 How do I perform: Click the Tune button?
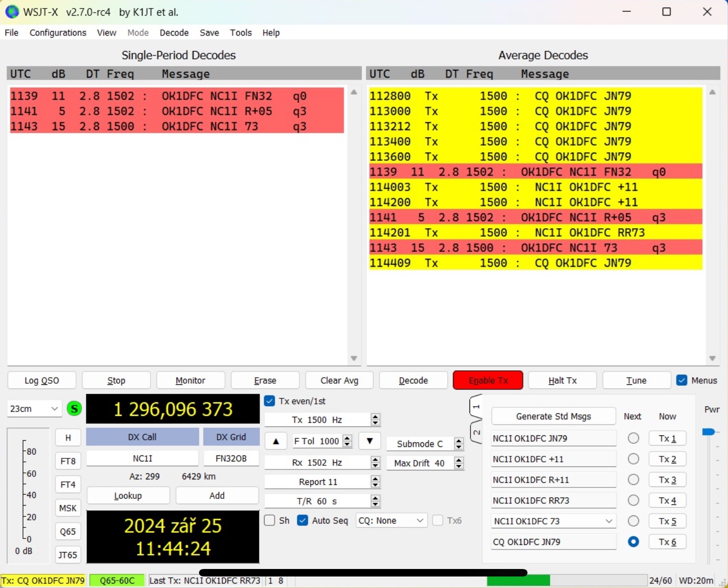[636, 380]
